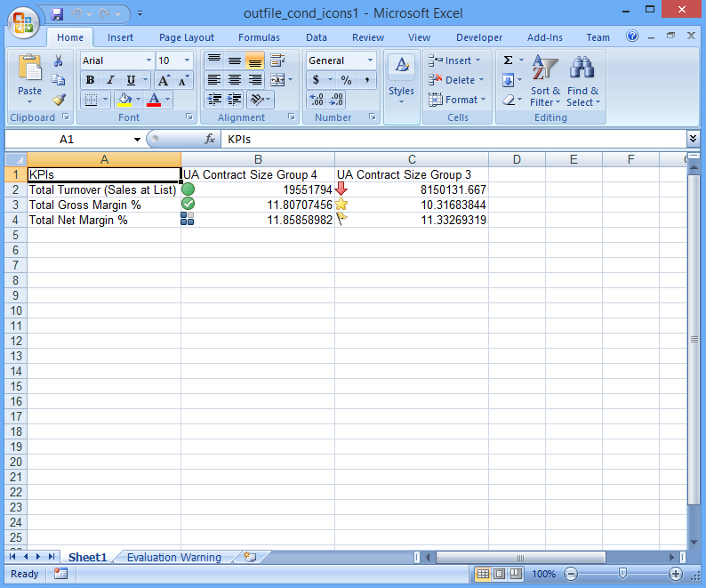Select column B header

[x=258, y=159]
